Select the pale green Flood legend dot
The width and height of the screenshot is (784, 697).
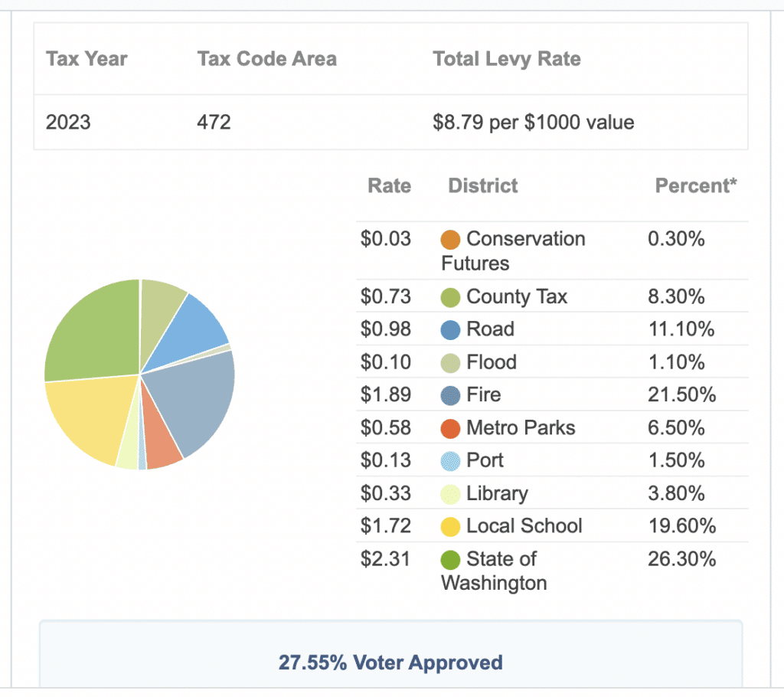tap(450, 363)
